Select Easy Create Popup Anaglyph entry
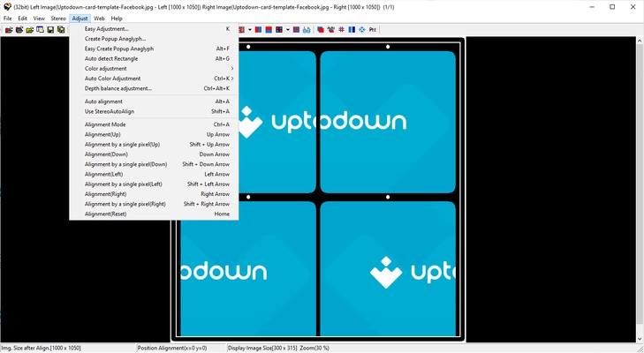The width and height of the screenshot is (644, 353). pos(154,49)
